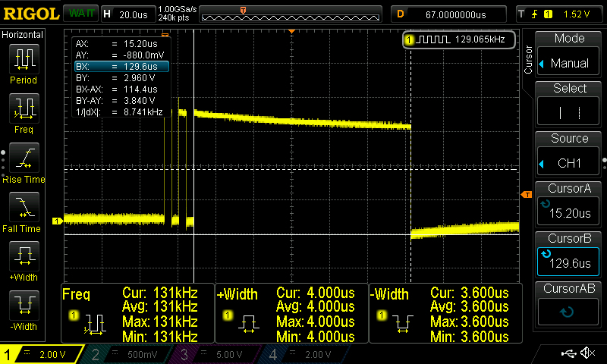Choose the Rise Time measurement icon
The image size is (607, 364).
pyautogui.click(x=23, y=158)
